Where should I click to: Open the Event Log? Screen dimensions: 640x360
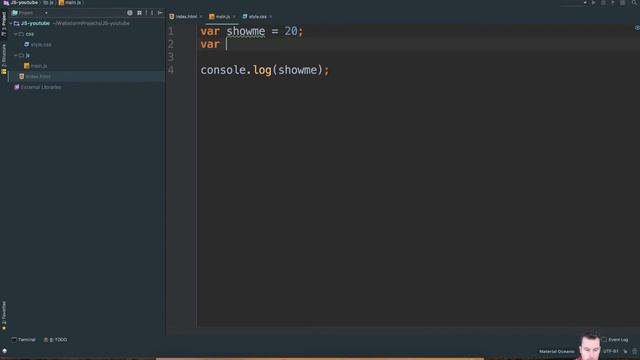pos(615,340)
